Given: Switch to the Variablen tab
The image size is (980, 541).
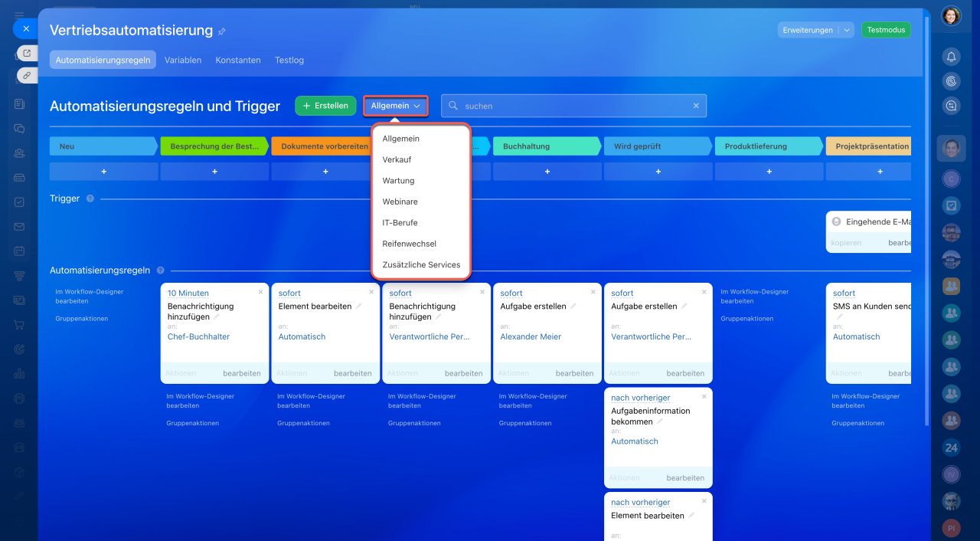Looking at the screenshot, I should (x=183, y=60).
